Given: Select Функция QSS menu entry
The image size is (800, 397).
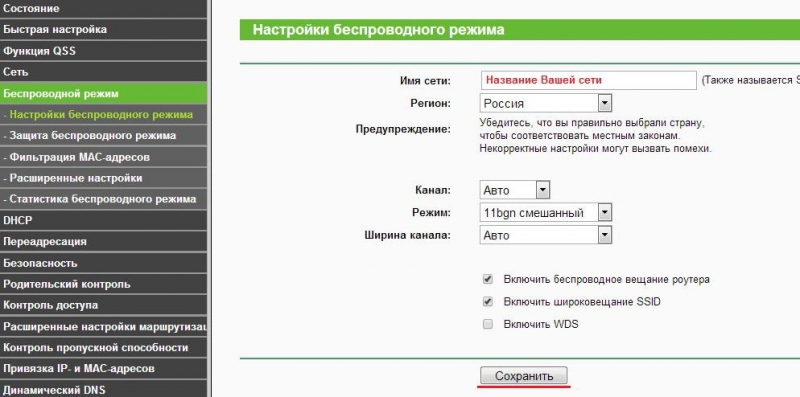Looking at the screenshot, I should (x=104, y=51).
